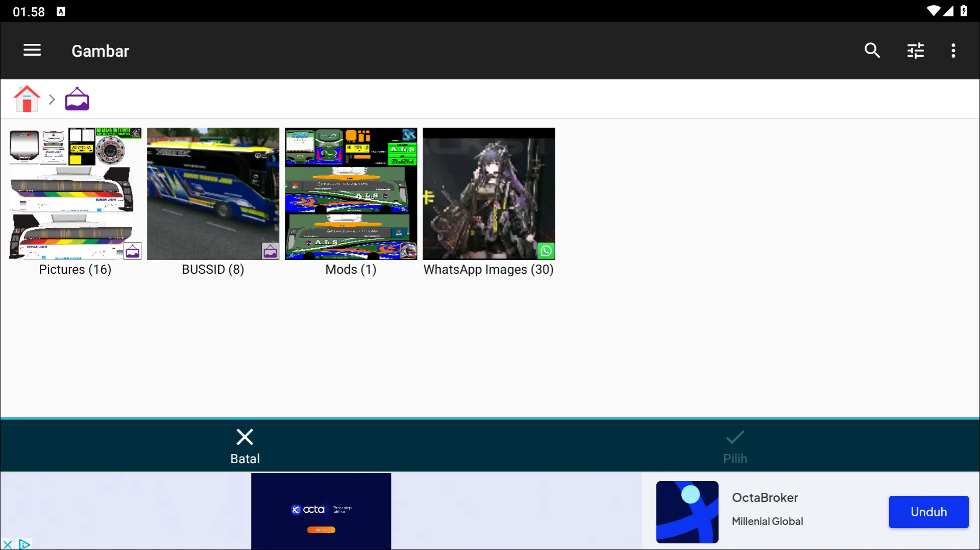Tap the search magnifier icon
Image resolution: width=980 pixels, height=550 pixels.
pos(872,51)
